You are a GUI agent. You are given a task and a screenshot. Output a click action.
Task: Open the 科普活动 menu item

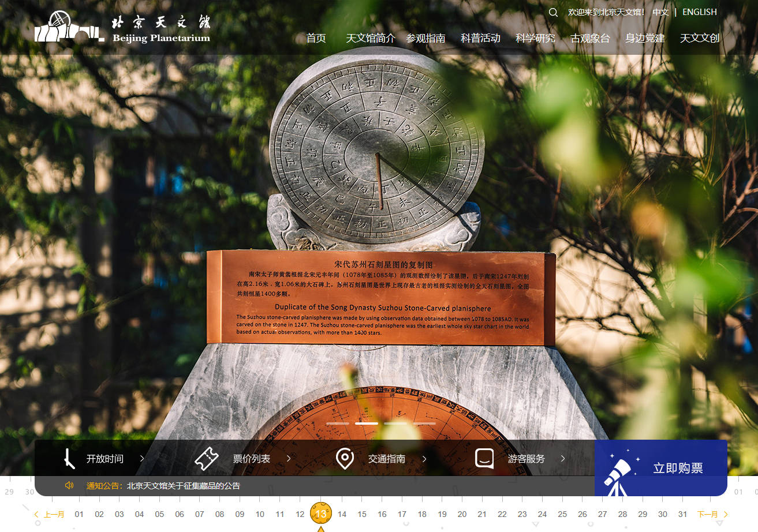pyautogui.click(x=480, y=38)
